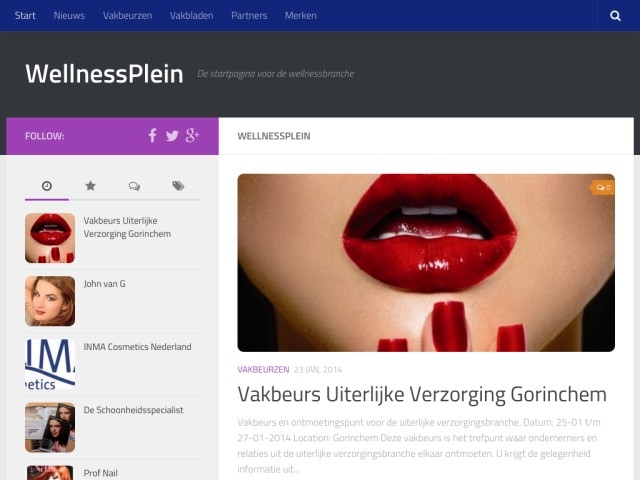The width and height of the screenshot is (640, 480).
Task: Select the recent posts clock tab
Action: tap(47, 186)
